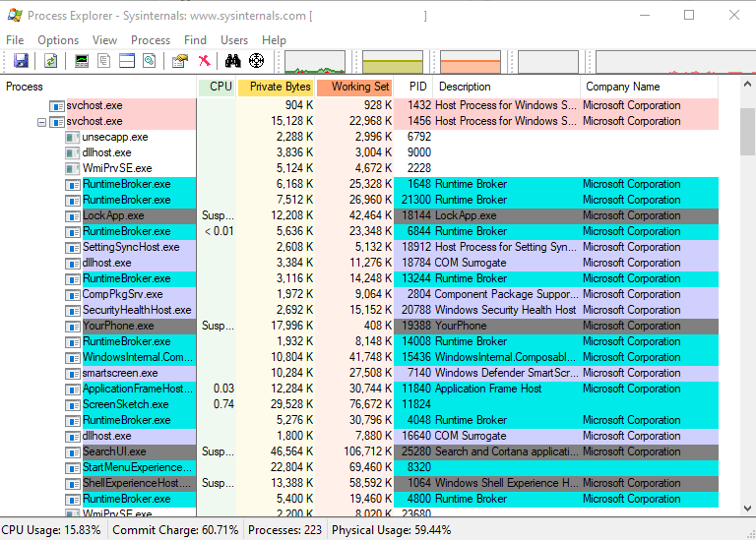Click the icon beside smartscreen.exe
756x540 pixels.
(73, 374)
